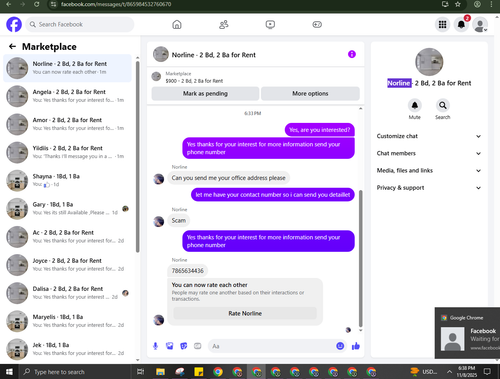Send a thumbs-up like
This screenshot has width=500, height=379.
[x=356, y=346]
